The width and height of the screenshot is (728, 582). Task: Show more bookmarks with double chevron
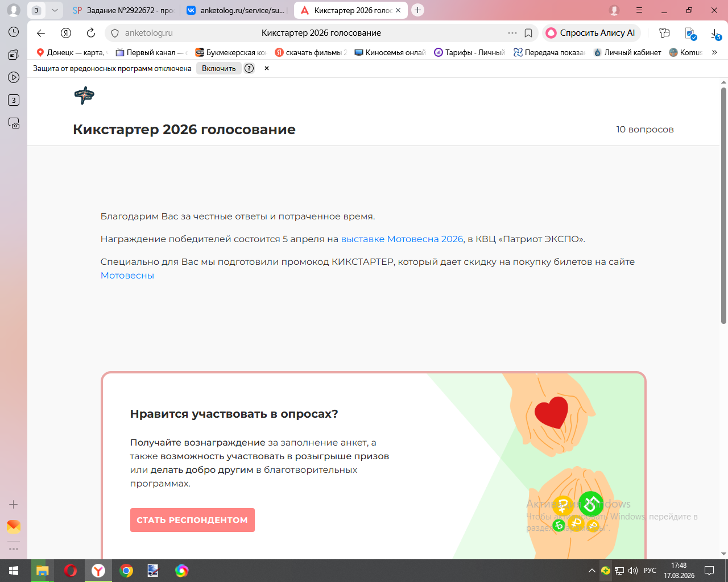714,52
